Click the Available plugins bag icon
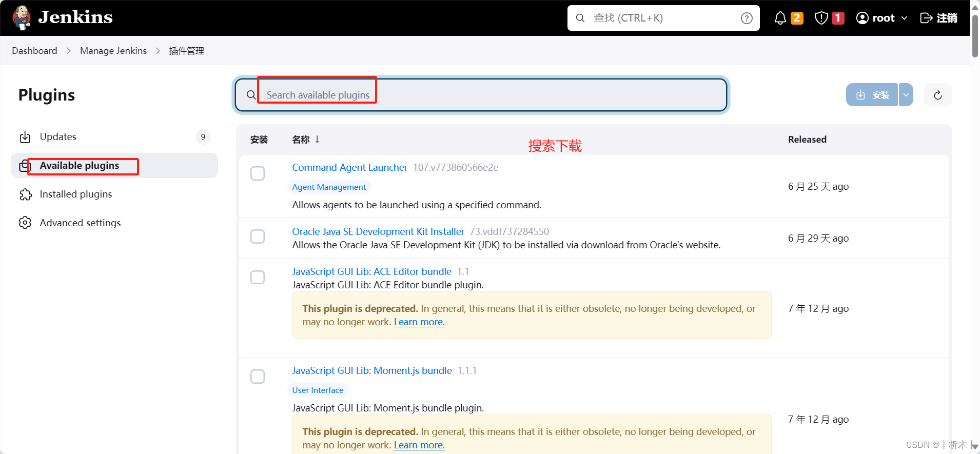This screenshot has width=980, height=454. pyautogui.click(x=24, y=166)
